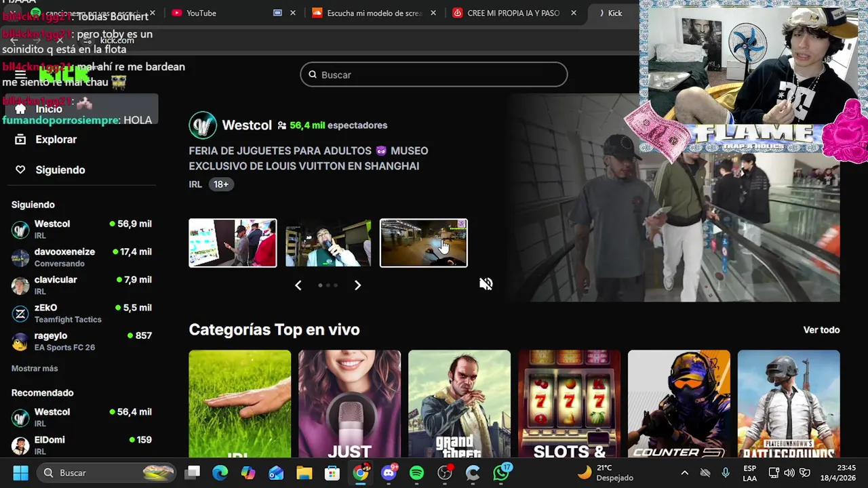Change input language ESP LAA
This screenshot has width=868, height=488.
(x=749, y=472)
